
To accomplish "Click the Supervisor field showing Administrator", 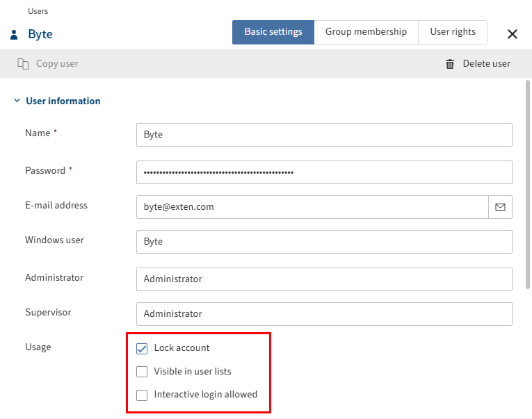I will (324, 314).
